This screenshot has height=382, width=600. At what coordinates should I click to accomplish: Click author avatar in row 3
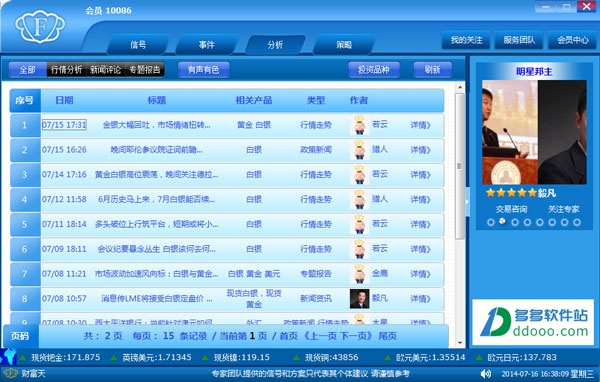359,175
